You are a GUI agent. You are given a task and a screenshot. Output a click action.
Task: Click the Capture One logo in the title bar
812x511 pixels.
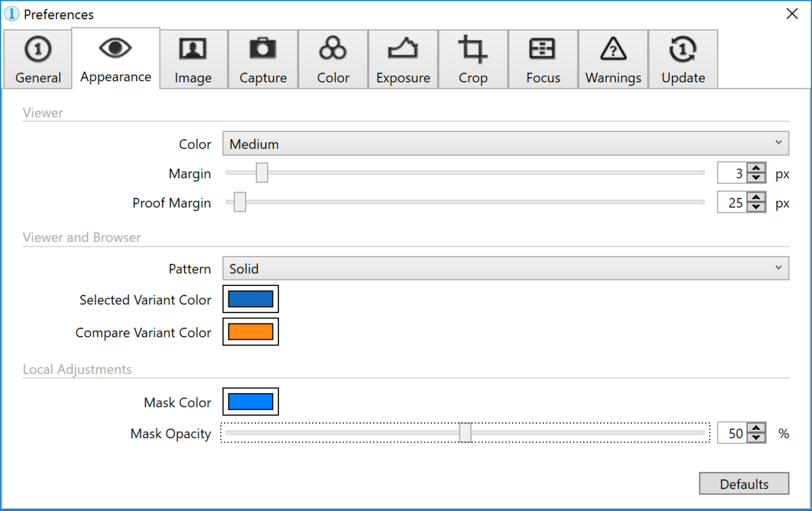11,13
